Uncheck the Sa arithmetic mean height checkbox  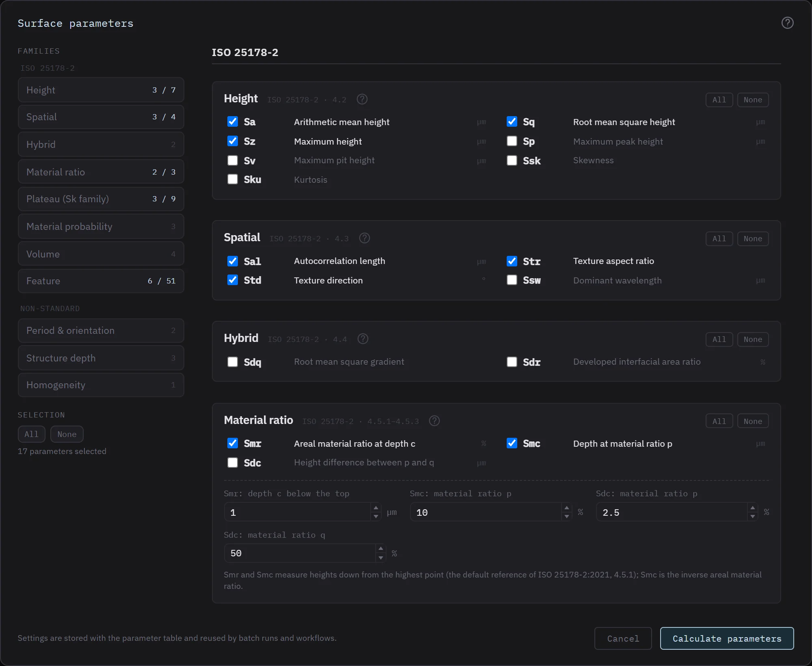coord(233,122)
